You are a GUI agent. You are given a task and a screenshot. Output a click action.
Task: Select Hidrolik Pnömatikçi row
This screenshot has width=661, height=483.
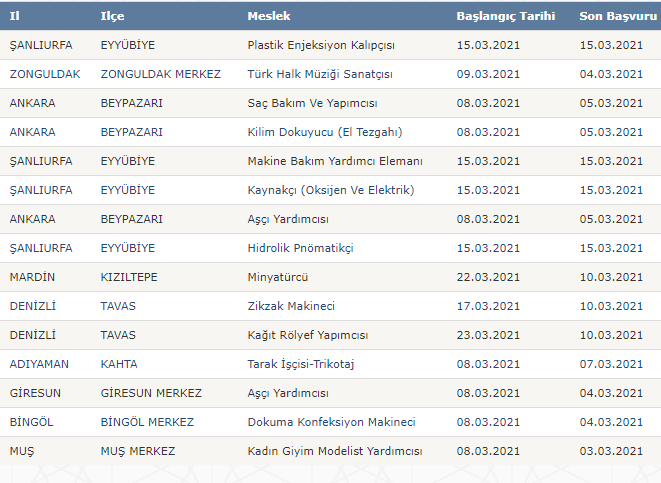pos(300,248)
